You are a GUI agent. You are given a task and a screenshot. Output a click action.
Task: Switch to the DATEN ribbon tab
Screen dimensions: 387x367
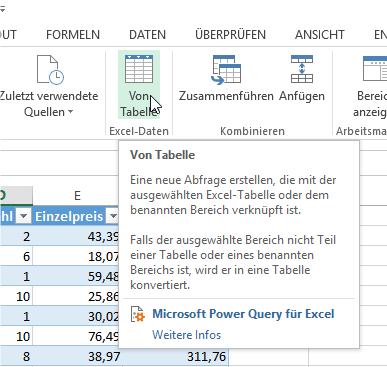click(147, 35)
